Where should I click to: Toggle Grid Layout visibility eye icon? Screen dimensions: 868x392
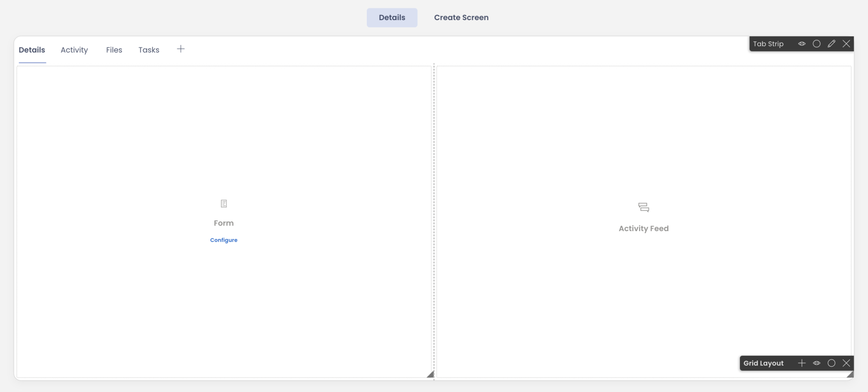coord(817,363)
